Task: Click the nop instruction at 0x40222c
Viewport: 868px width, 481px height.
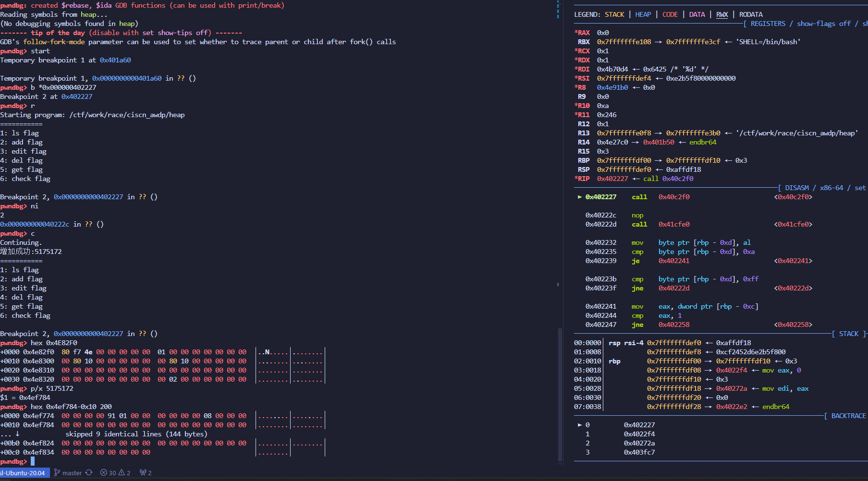Action: [637, 215]
